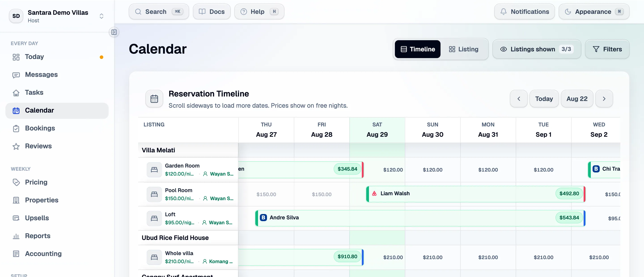Click Whole villa bed icon
Viewport: 644px width, 277px height.
tap(154, 257)
